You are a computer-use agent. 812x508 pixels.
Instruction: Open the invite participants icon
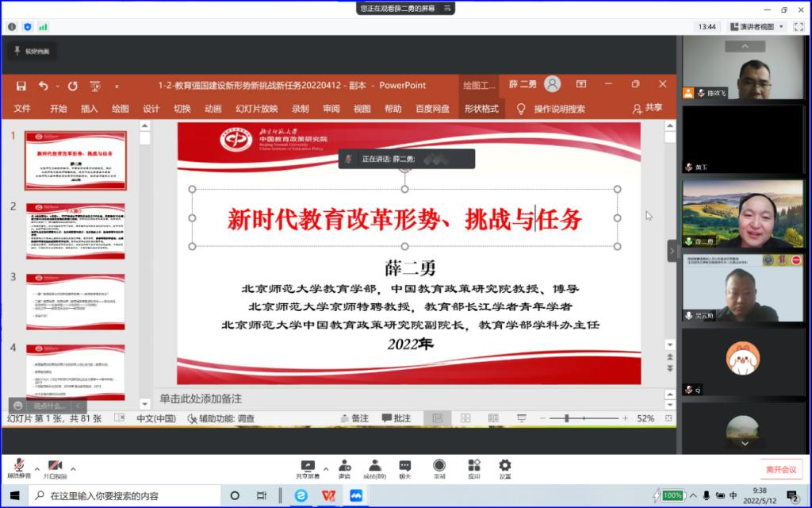click(345, 466)
